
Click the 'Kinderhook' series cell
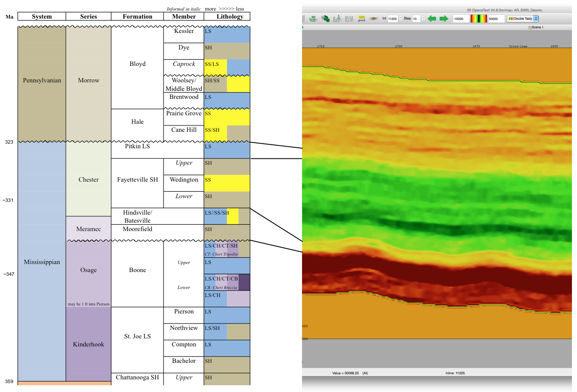89,344
